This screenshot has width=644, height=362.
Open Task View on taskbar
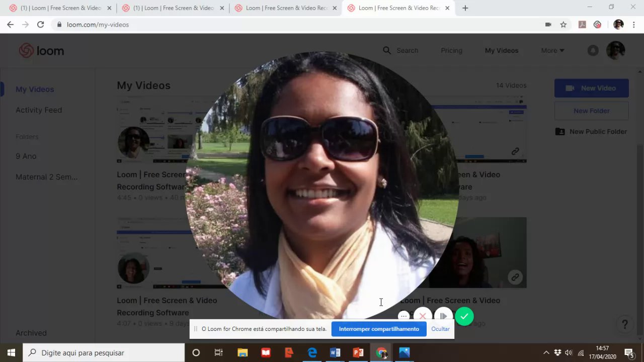click(218, 352)
